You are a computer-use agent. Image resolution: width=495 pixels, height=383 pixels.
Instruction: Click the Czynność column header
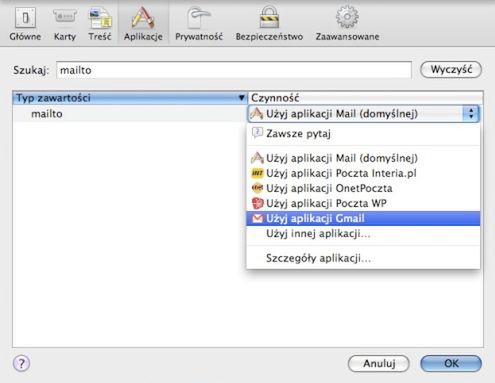click(365, 98)
